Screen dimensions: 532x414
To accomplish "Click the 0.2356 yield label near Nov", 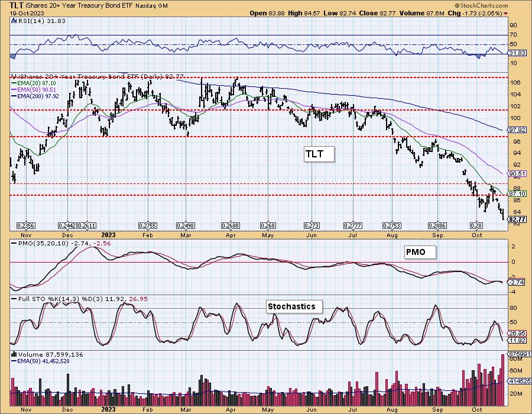I will [26, 226].
